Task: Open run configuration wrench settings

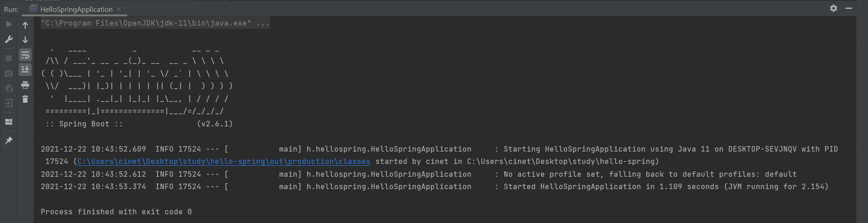Action: tap(9, 40)
